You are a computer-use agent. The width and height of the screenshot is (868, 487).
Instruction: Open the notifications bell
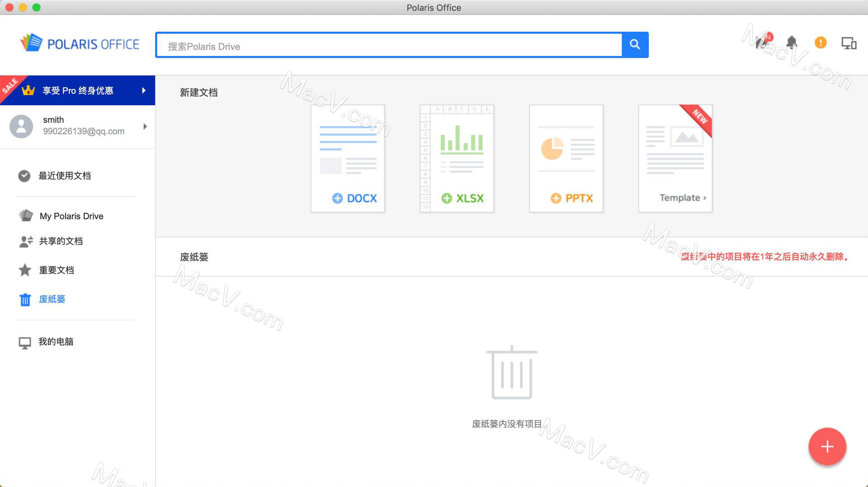[791, 43]
